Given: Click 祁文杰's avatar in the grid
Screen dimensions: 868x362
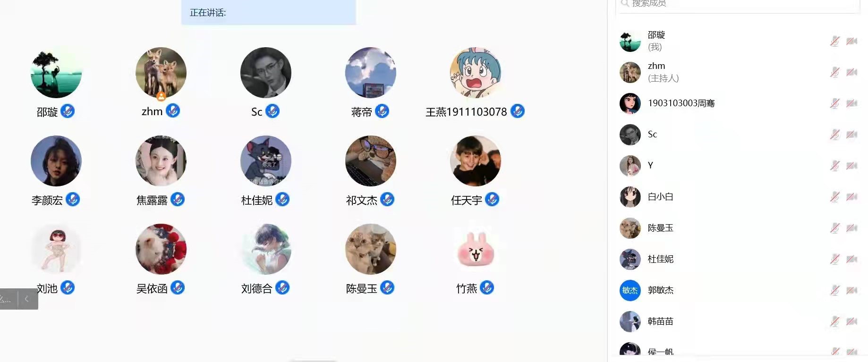Looking at the screenshot, I should coord(371,161).
